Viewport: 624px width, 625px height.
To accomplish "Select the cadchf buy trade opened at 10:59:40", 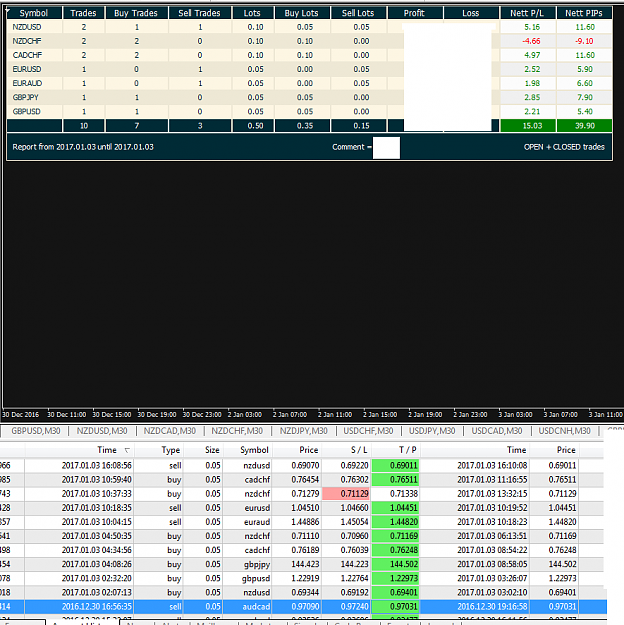I will click(301, 480).
